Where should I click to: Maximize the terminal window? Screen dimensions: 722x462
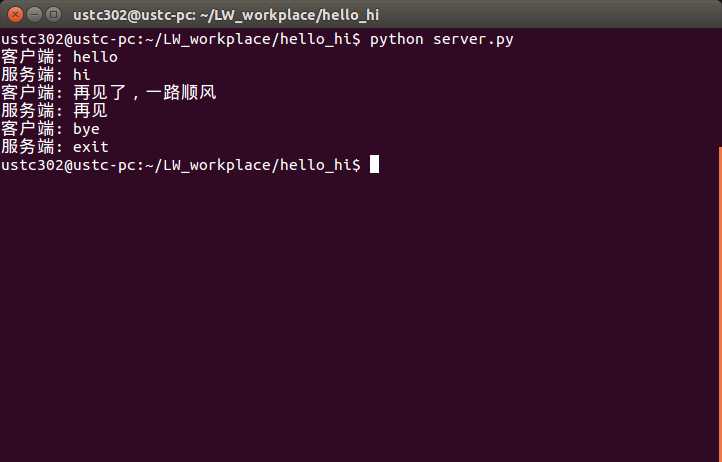tap(54, 14)
